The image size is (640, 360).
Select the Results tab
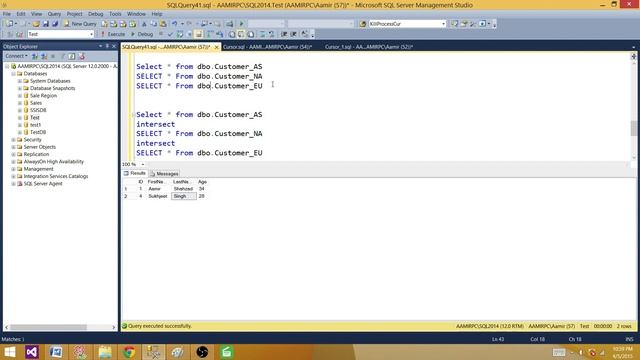[x=135, y=173]
